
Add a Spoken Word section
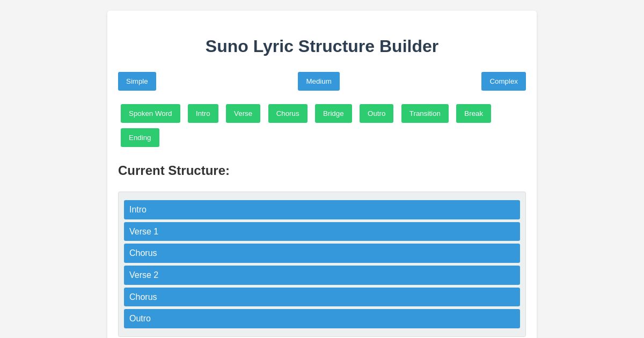click(150, 113)
